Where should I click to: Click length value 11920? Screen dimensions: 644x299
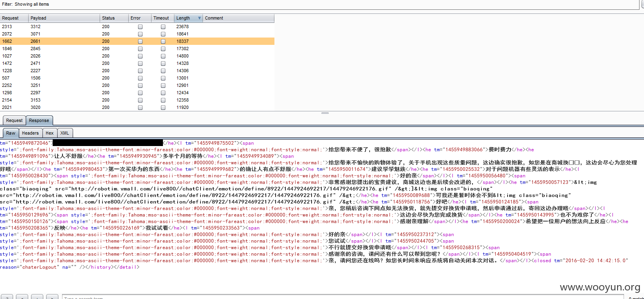coord(183,107)
